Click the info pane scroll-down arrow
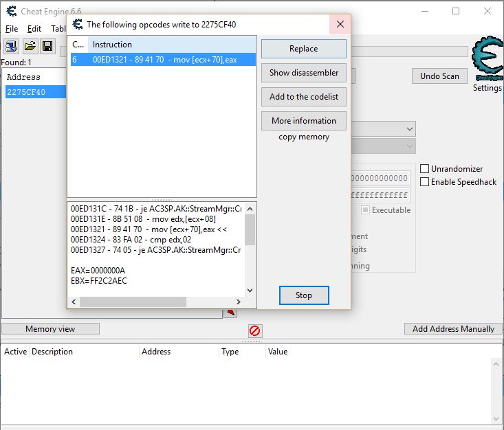504x430 pixels. point(250,291)
